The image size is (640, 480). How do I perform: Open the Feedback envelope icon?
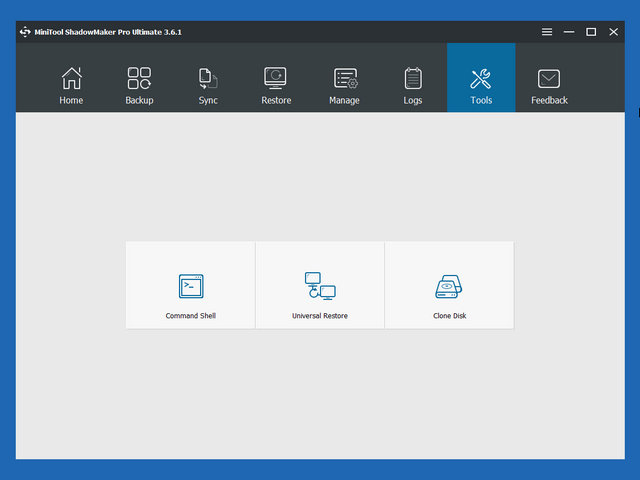click(x=549, y=78)
